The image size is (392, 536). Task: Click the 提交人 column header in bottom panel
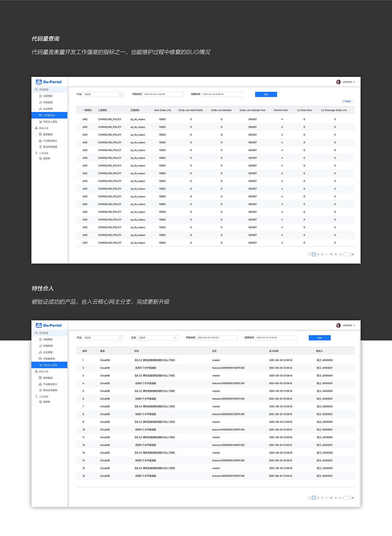coord(320,351)
